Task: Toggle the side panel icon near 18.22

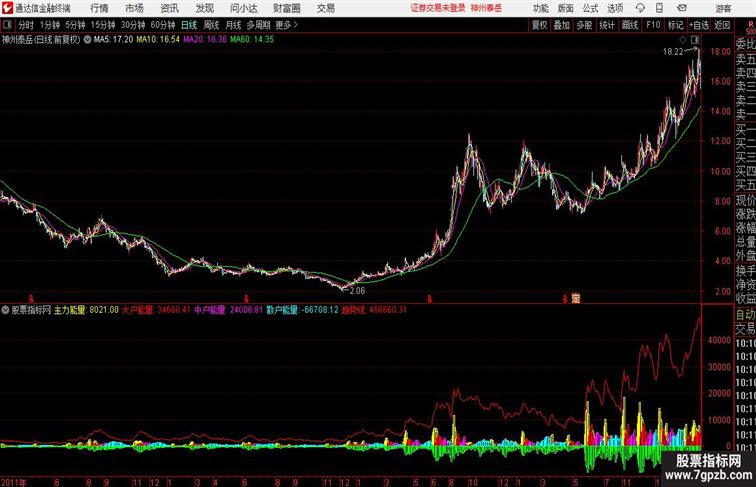Action: [695, 40]
